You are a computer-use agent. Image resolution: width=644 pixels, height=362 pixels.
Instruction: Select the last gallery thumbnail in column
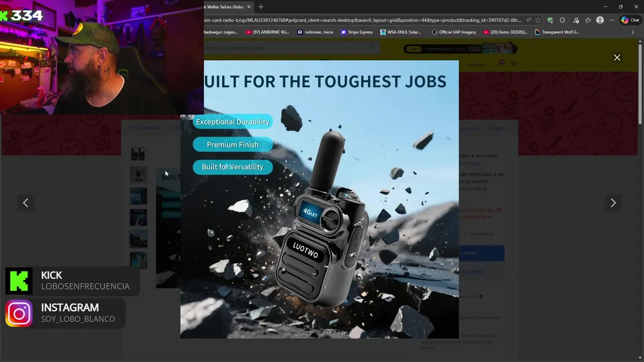[x=138, y=260]
